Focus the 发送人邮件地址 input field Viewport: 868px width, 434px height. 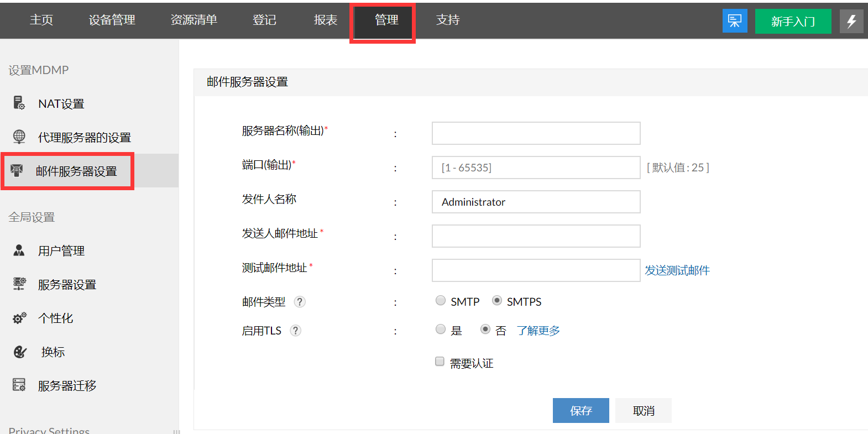click(536, 236)
